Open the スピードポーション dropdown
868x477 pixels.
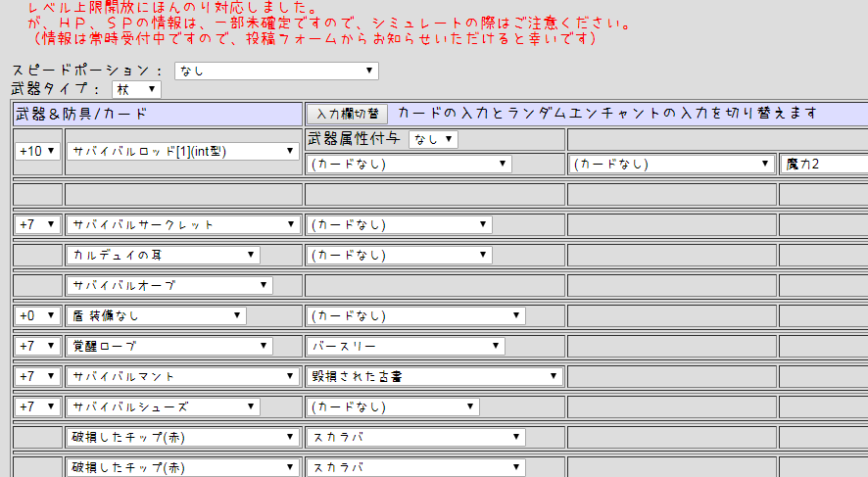pos(276,71)
